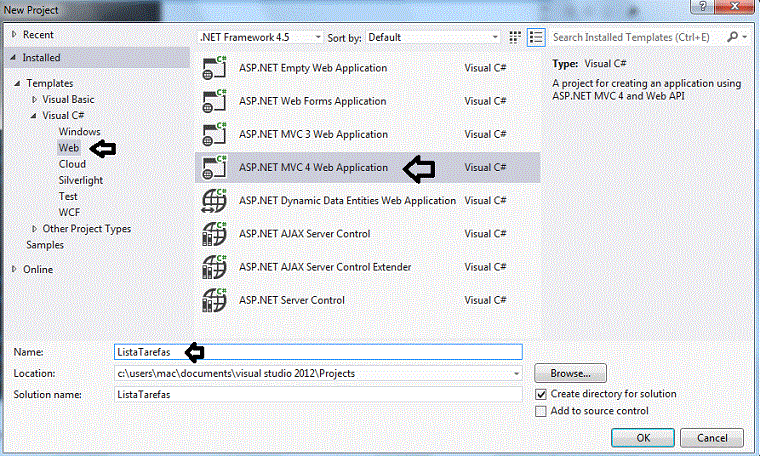Enable Add to source control checkbox

click(x=541, y=411)
